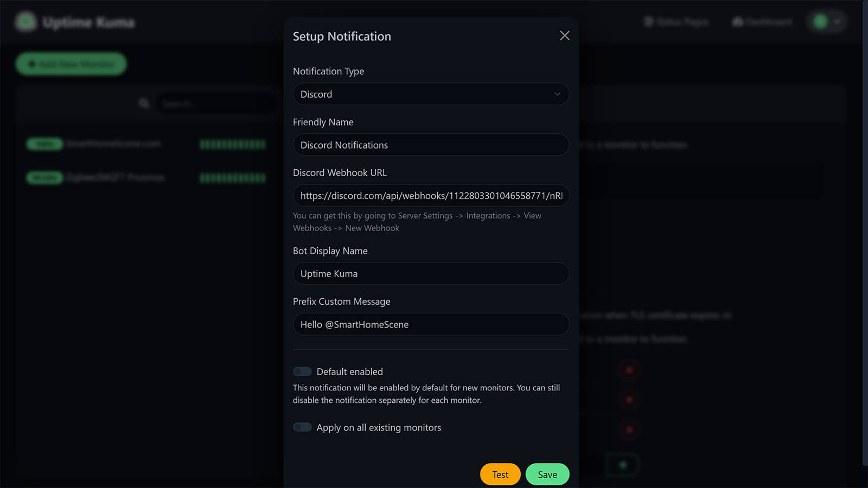Save the Discord notification settings
The height and width of the screenshot is (488, 868).
coord(547,474)
